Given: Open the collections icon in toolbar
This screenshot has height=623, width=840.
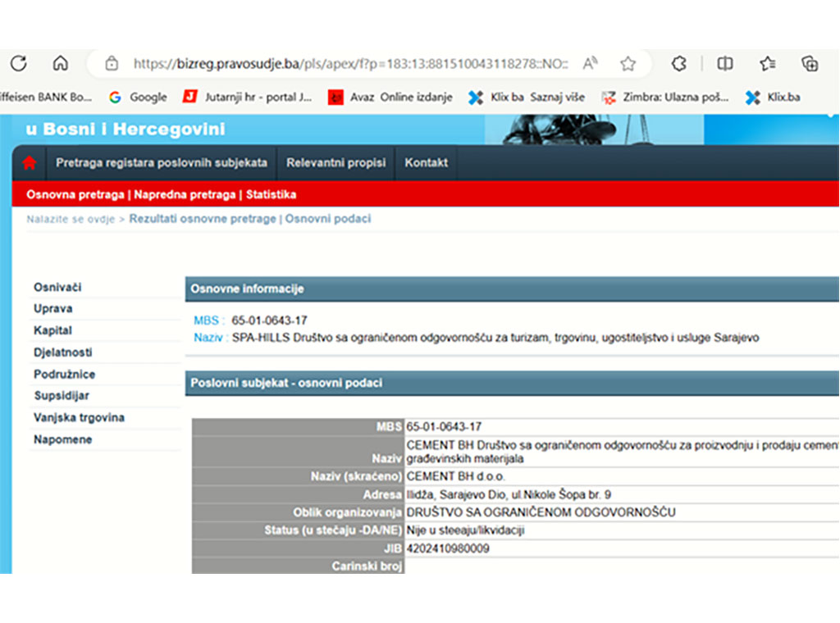Looking at the screenshot, I should [x=810, y=63].
